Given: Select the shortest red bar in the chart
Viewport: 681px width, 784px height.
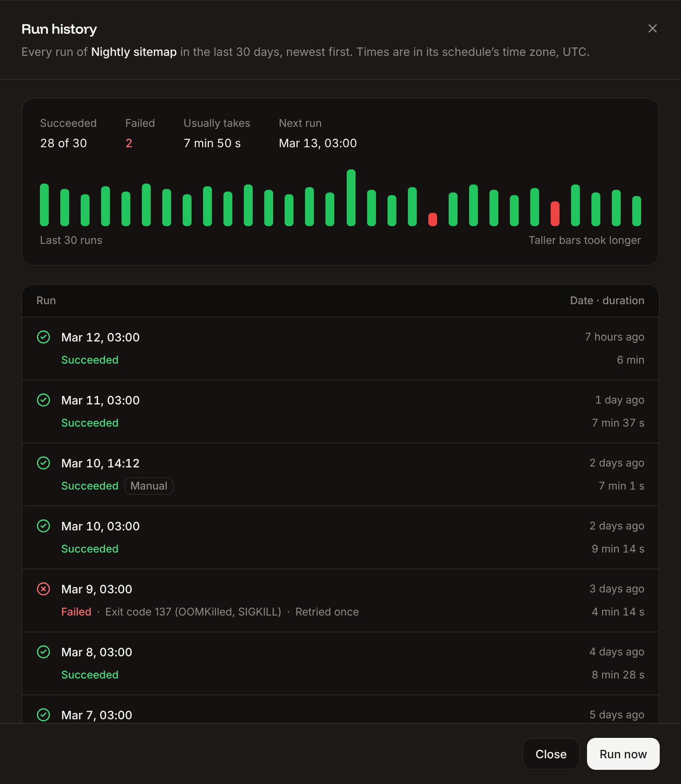Looking at the screenshot, I should (x=433, y=220).
